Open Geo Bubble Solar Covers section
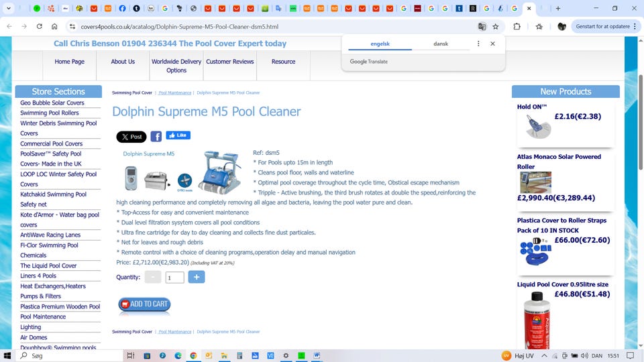This screenshot has width=644, height=362. [52, 103]
